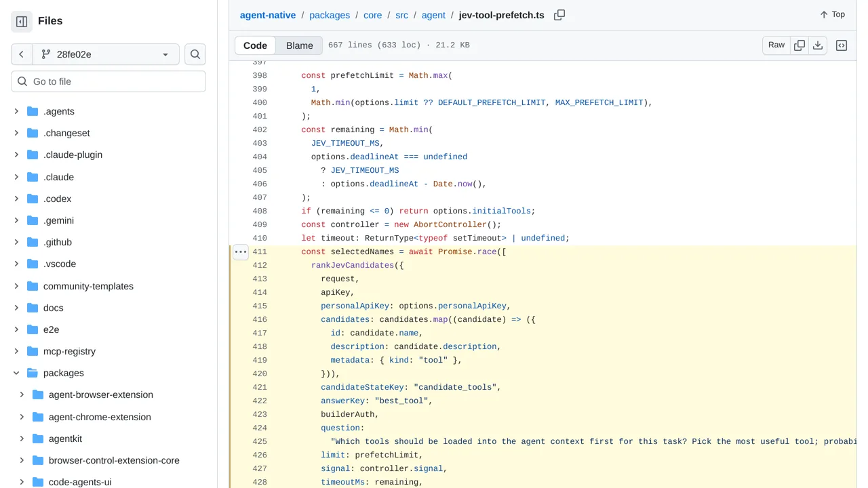Click line number 416
This screenshot has width=868, height=488.
tap(260, 320)
